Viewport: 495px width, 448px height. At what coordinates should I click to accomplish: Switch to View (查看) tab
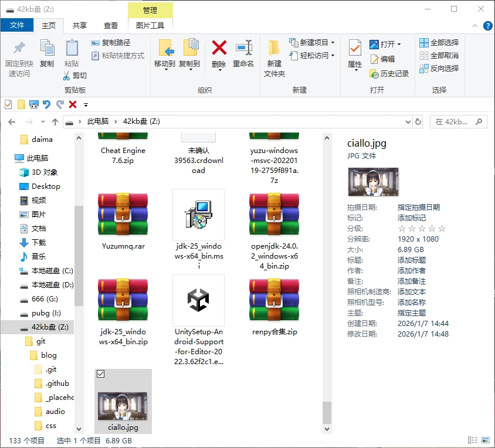111,26
